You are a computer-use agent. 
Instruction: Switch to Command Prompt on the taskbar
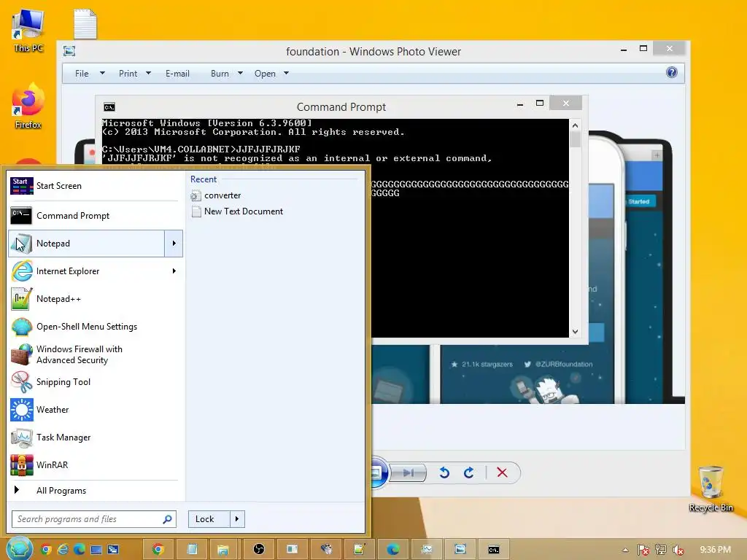tap(494, 550)
